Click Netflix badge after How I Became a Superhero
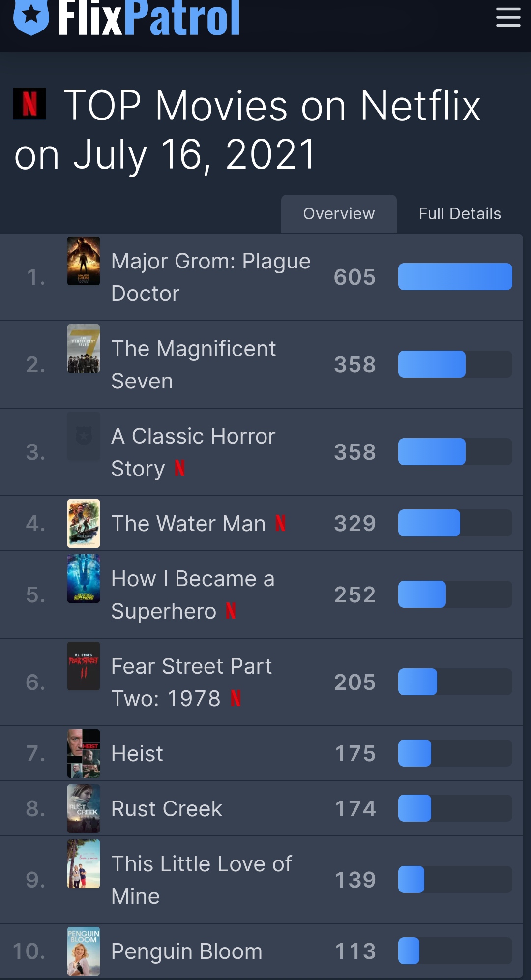Viewport: 531px width, 980px height. (x=231, y=611)
